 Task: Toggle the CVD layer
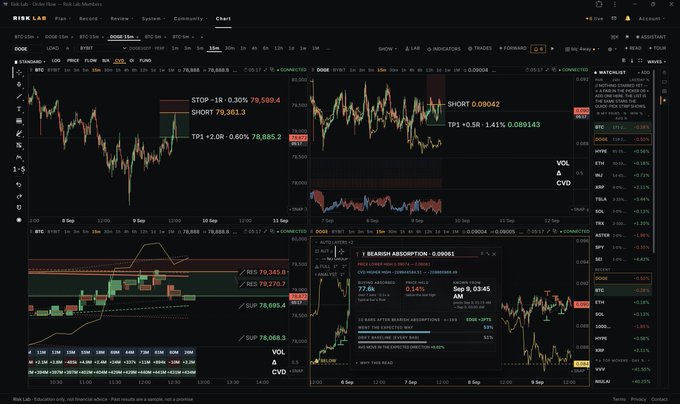click(x=119, y=61)
